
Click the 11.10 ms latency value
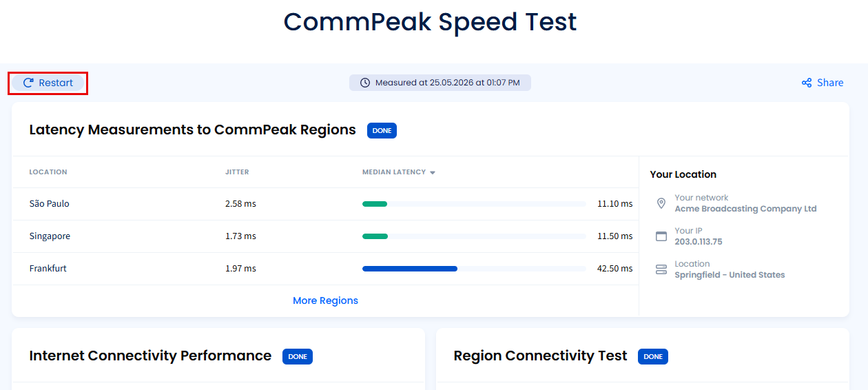click(x=614, y=204)
